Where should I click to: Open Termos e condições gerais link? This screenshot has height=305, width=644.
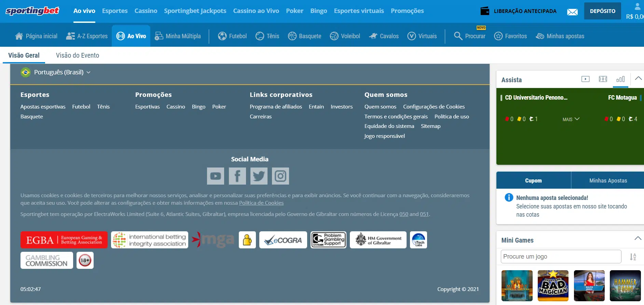point(396,117)
